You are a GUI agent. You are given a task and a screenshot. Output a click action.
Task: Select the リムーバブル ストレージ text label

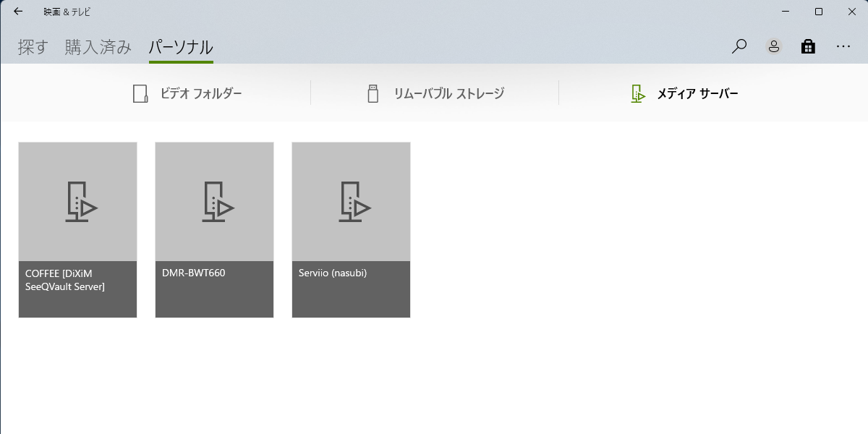point(448,93)
